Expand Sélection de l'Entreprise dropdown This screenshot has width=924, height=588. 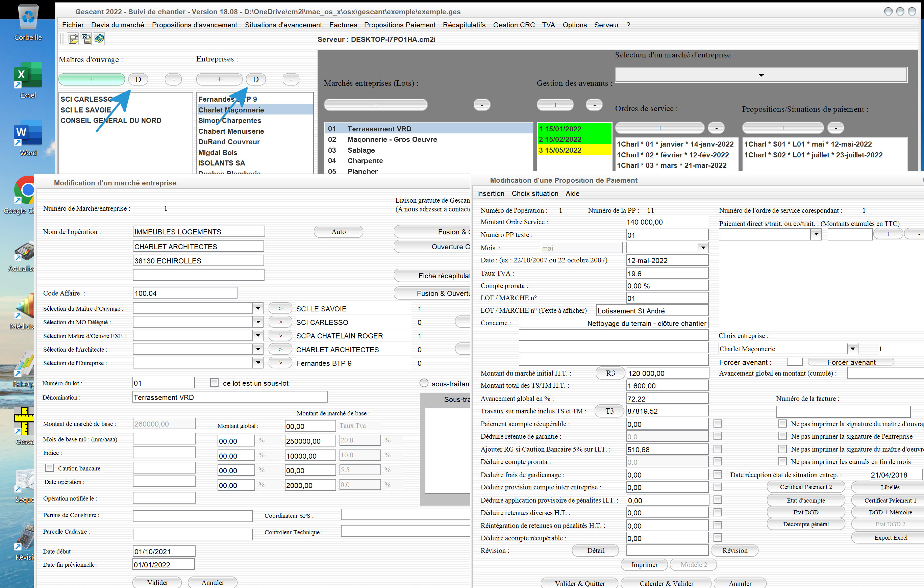click(x=258, y=362)
